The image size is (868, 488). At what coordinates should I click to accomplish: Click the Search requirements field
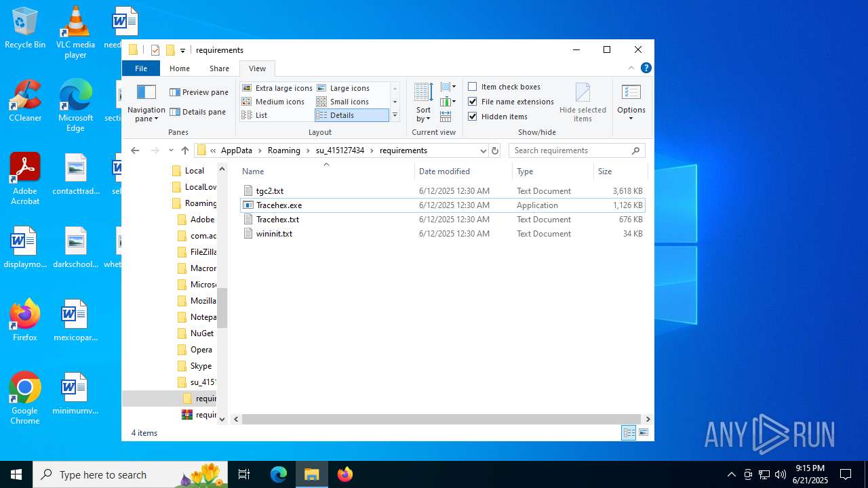[x=576, y=150]
